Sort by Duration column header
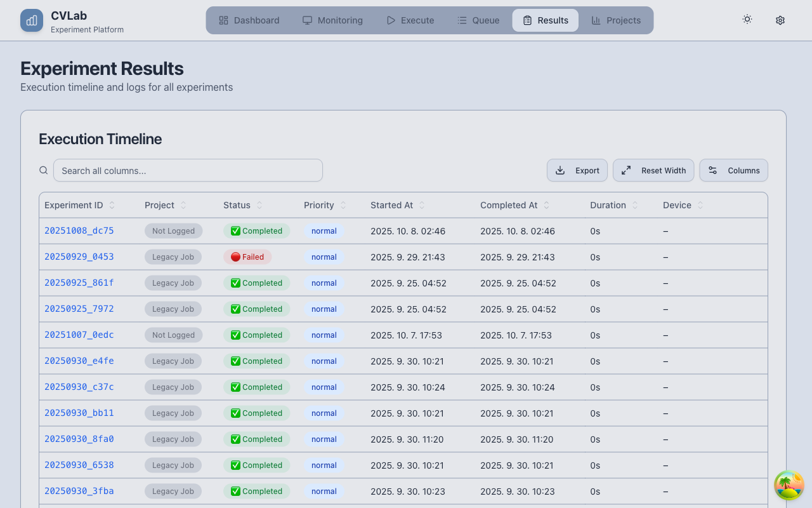 tap(634, 205)
